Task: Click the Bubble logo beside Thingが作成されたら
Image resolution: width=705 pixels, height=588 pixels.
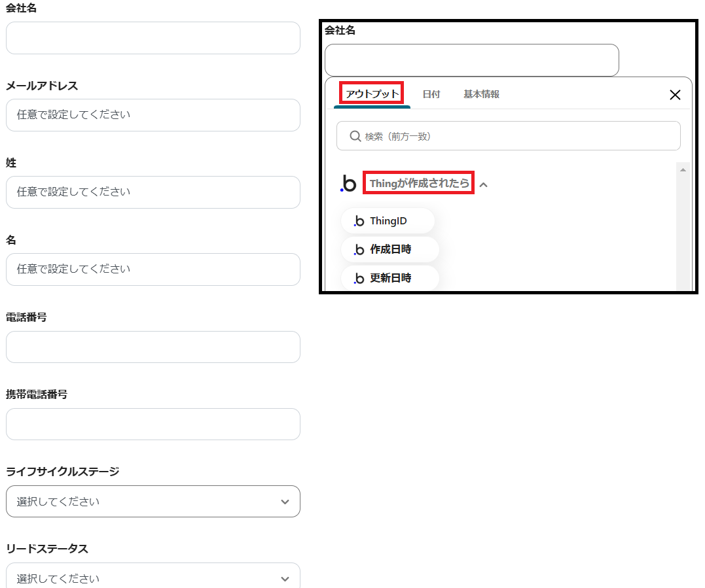Action: pos(349,184)
